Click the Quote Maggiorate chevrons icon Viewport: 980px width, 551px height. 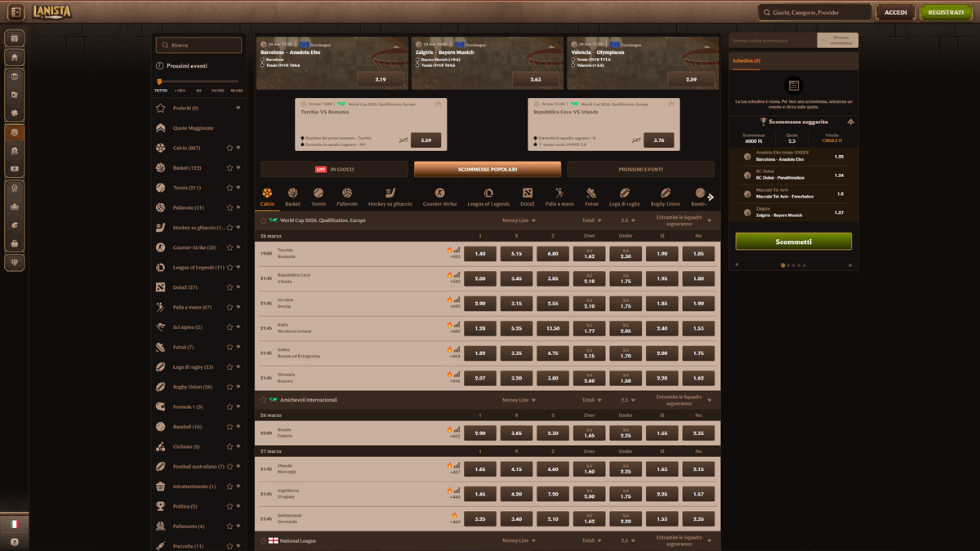(x=161, y=128)
